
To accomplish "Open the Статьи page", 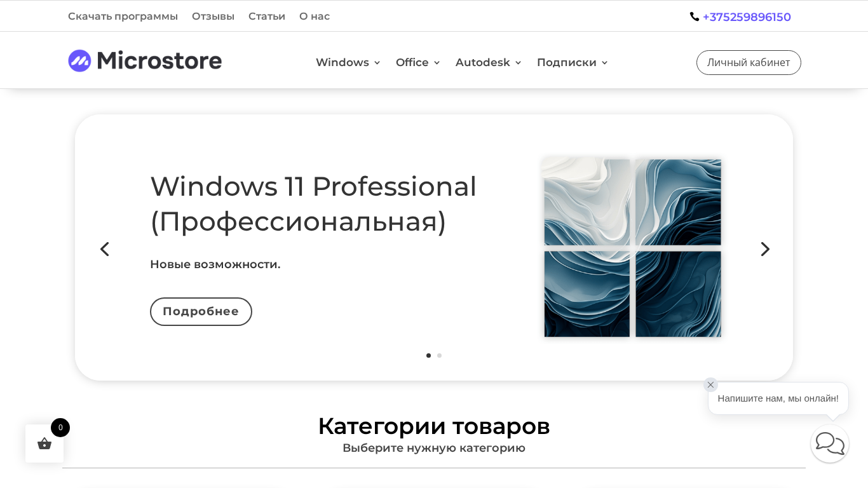I will [267, 17].
